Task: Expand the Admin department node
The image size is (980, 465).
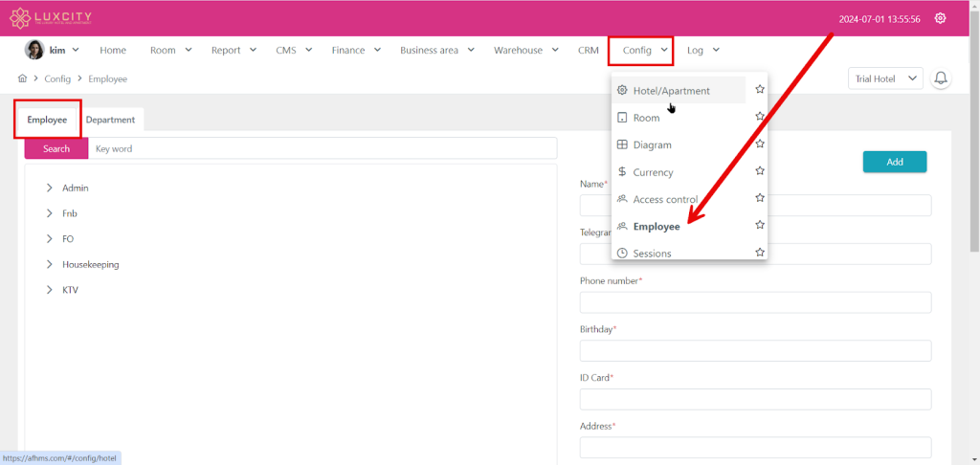Action: click(x=49, y=188)
